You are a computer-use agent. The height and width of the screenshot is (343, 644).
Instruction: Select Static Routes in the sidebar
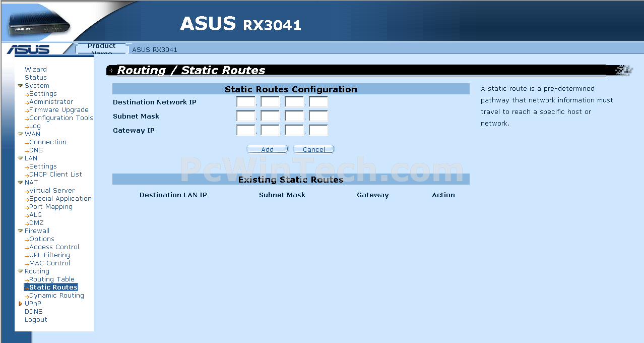pyautogui.click(x=53, y=288)
